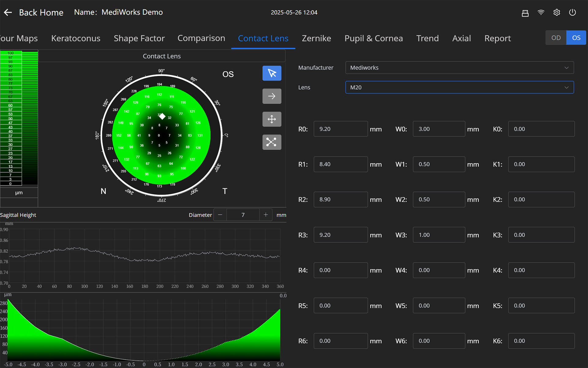
Task: Expand the Manufacturer dropdown
Action: tap(459, 68)
